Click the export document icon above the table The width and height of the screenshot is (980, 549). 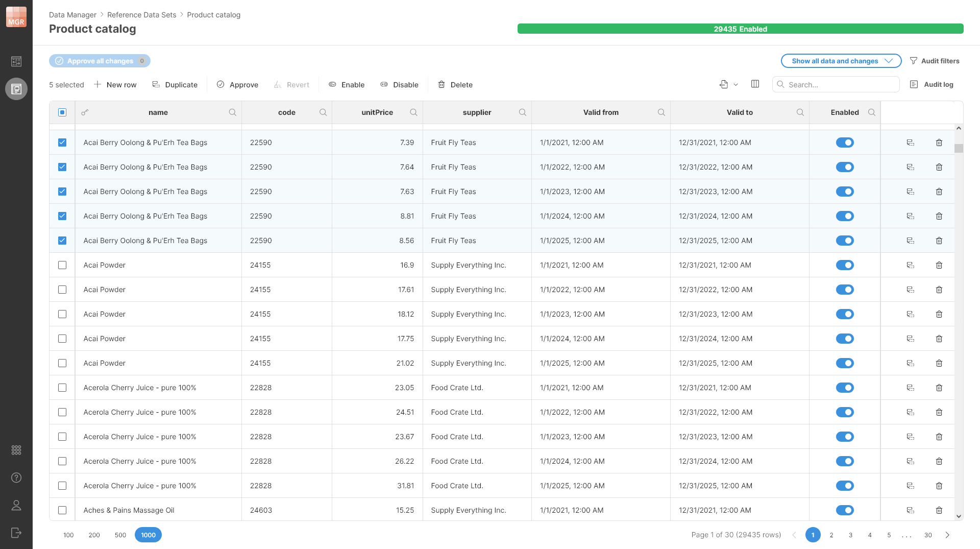[723, 84]
